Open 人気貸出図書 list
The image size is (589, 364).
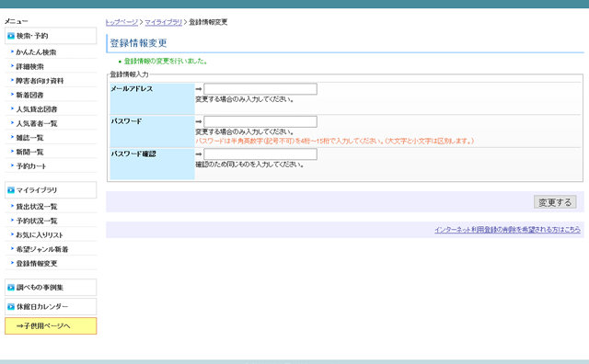coord(37,109)
